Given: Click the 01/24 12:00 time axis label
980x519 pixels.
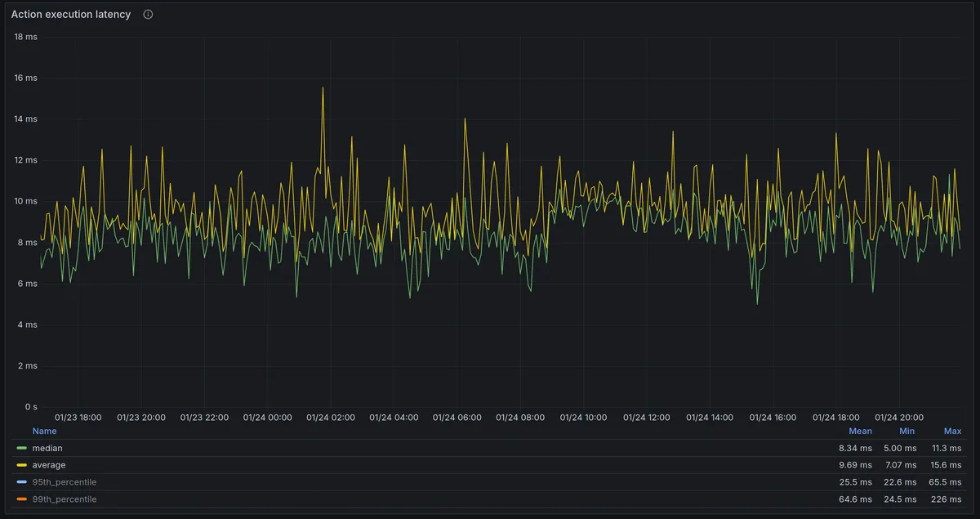Looking at the screenshot, I should pyautogui.click(x=647, y=417).
